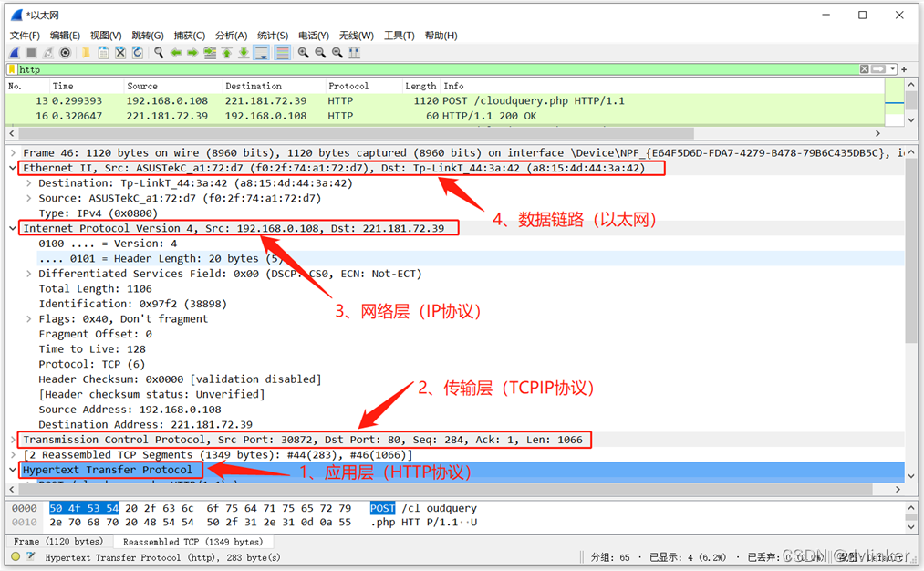The height and width of the screenshot is (571, 924).
Task: Open the 统计(S) menu
Action: [273, 36]
